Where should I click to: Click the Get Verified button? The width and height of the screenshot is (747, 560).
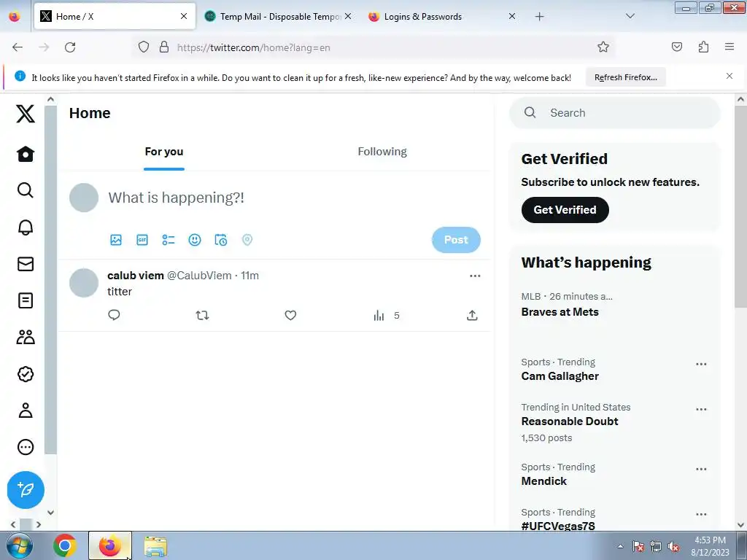click(565, 210)
